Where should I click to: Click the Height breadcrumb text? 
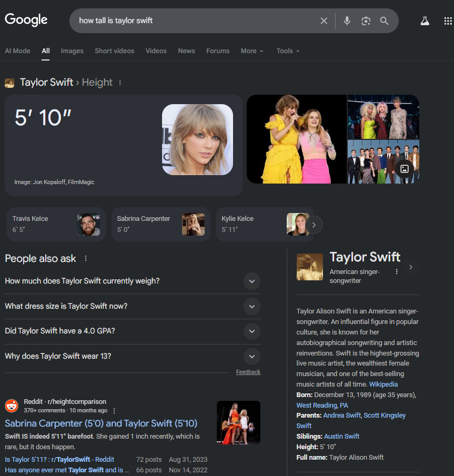click(97, 83)
